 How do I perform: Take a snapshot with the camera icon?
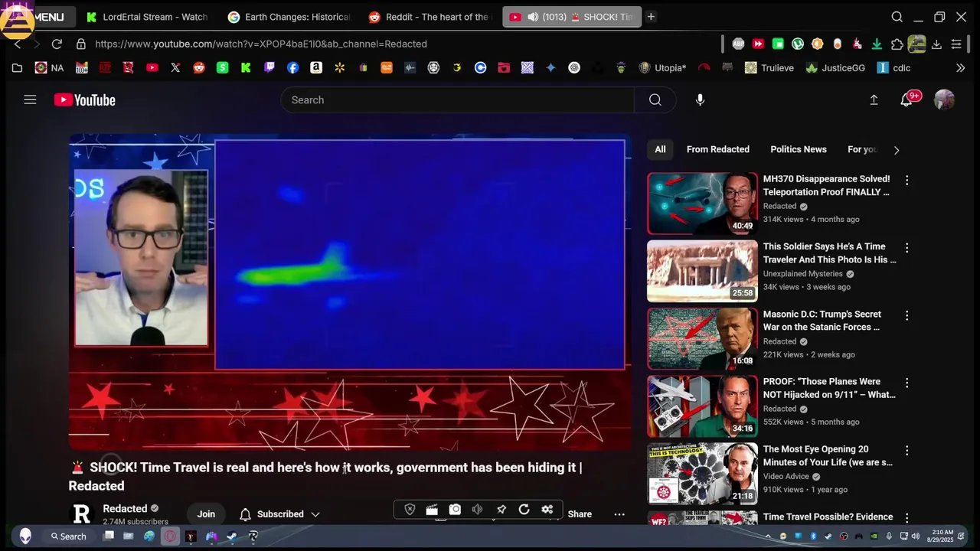(x=455, y=510)
